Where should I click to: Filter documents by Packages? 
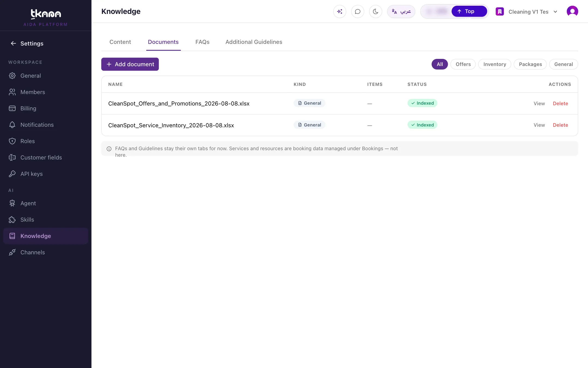click(x=530, y=64)
